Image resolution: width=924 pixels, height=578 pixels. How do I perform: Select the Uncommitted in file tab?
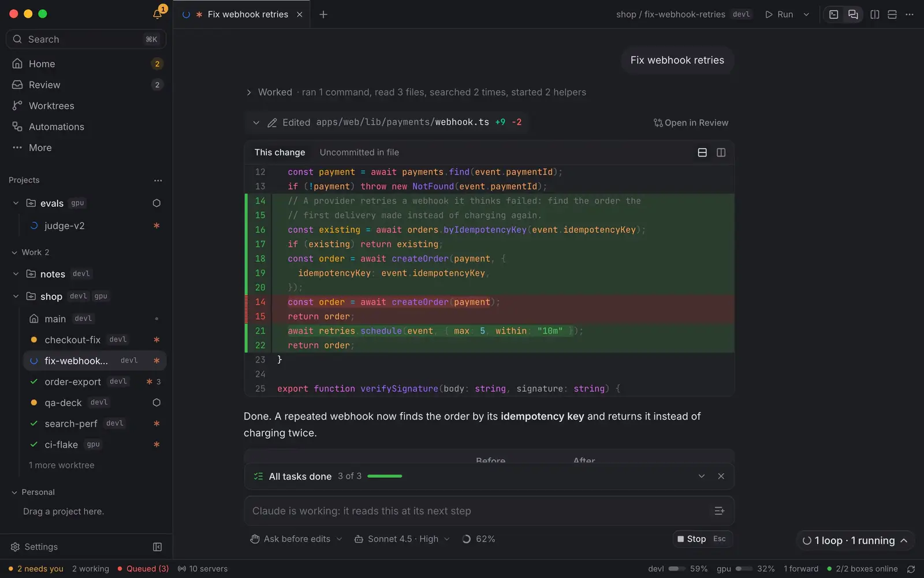tap(359, 153)
